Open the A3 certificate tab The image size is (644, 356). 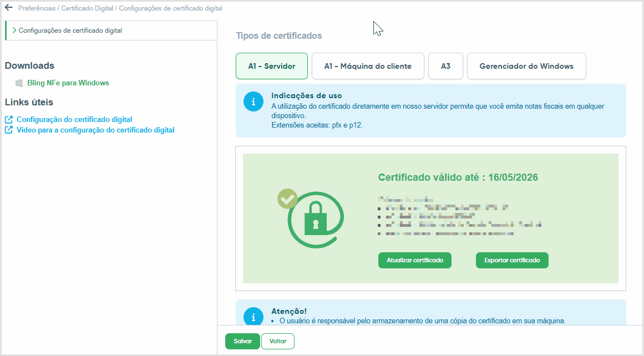445,66
